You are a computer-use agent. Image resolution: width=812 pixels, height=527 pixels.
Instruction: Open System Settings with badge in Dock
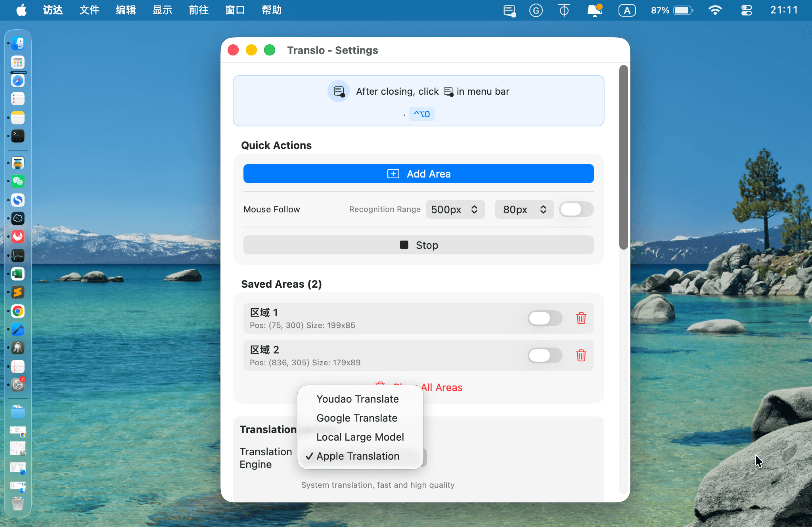[x=18, y=384]
